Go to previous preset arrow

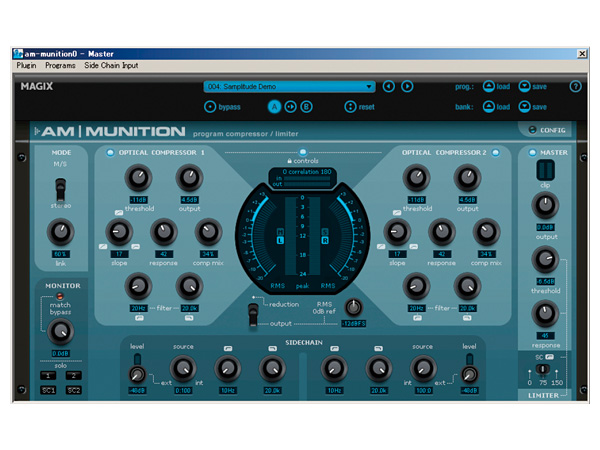[x=388, y=86]
